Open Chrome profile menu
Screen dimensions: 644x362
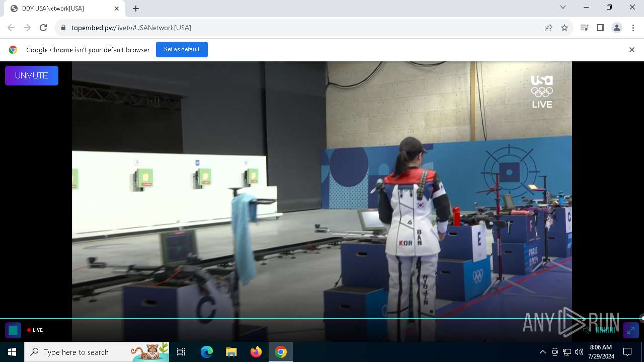click(617, 28)
